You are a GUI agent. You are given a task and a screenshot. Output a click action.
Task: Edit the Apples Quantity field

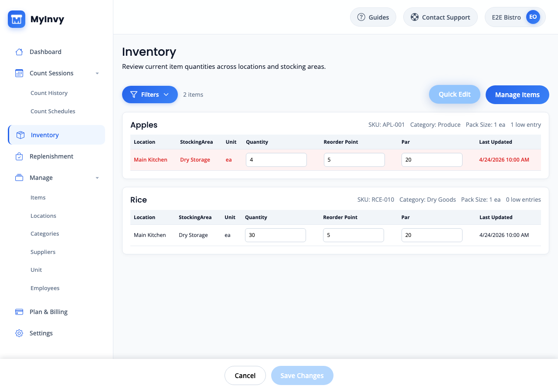[276, 160]
